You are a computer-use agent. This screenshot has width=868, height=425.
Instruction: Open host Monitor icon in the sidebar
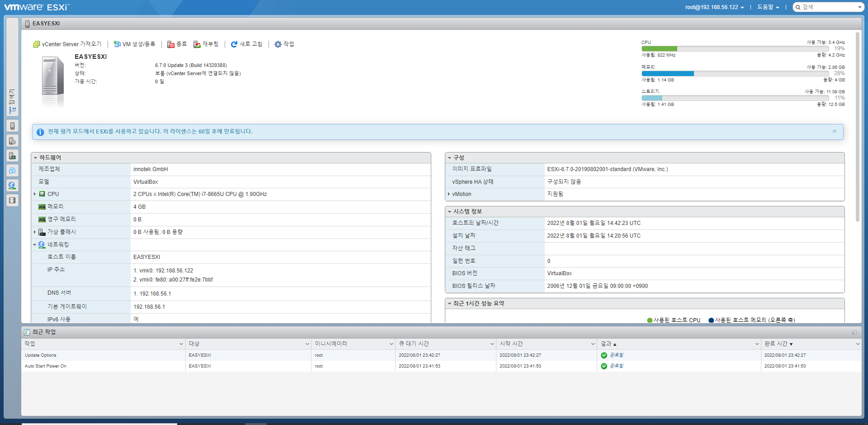click(x=12, y=156)
